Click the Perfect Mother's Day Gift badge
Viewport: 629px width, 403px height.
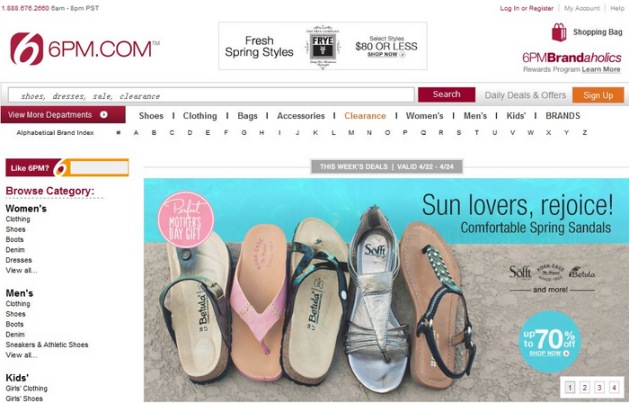186,219
